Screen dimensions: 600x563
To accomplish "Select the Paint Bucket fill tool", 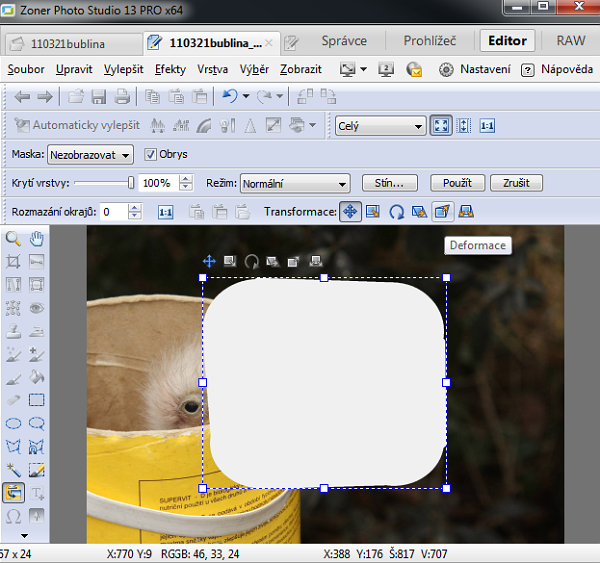I will (37, 378).
